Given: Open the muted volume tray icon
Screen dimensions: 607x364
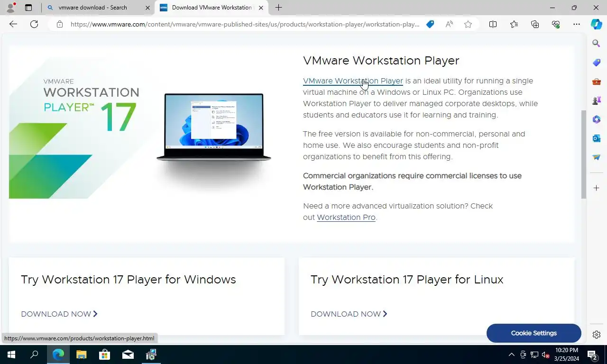Looking at the screenshot, I should point(545,355).
